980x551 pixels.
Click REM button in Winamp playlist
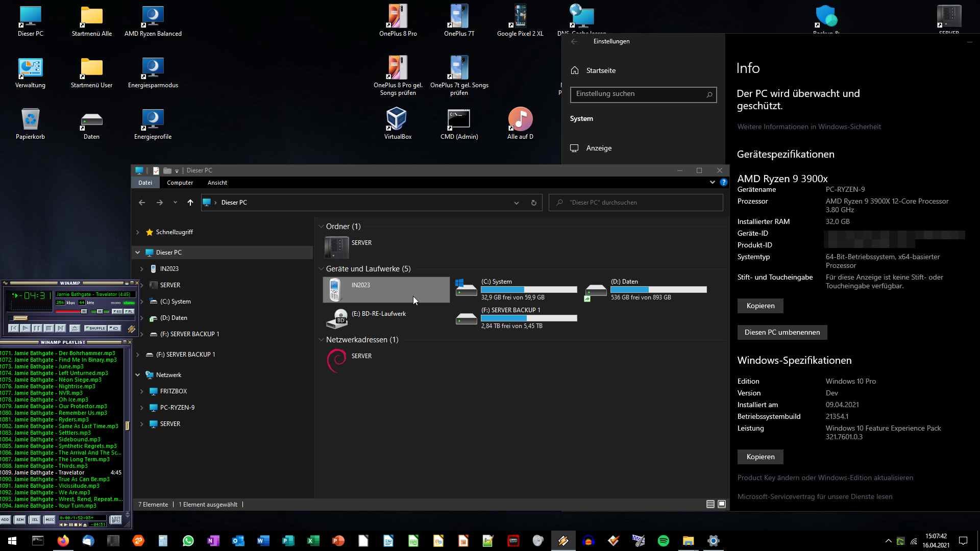click(x=20, y=519)
